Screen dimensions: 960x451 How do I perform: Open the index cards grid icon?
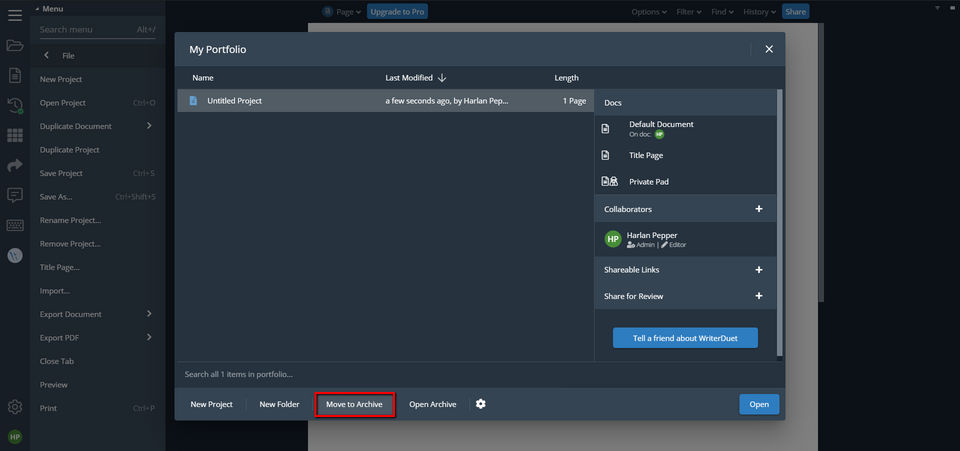pyautogui.click(x=15, y=135)
